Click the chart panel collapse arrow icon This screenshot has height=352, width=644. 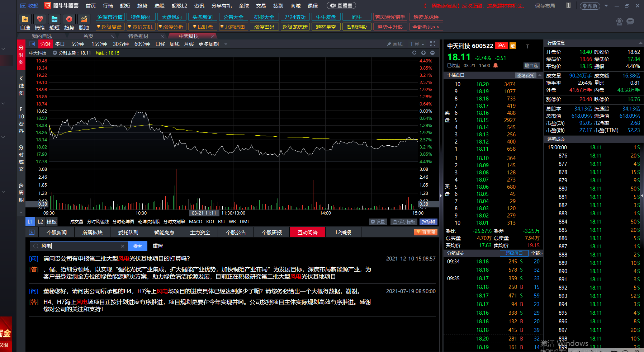[32, 44]
